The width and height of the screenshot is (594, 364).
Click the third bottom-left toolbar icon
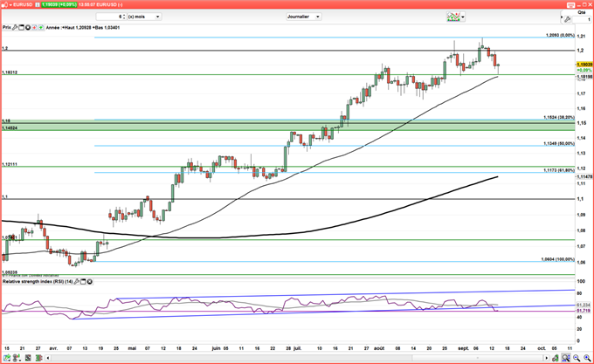[28, 358]
